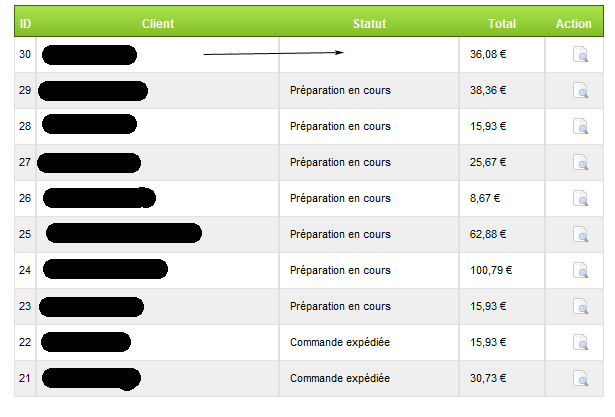
Task: Inspect order 26 with the view icon
Action: [580, 199]
